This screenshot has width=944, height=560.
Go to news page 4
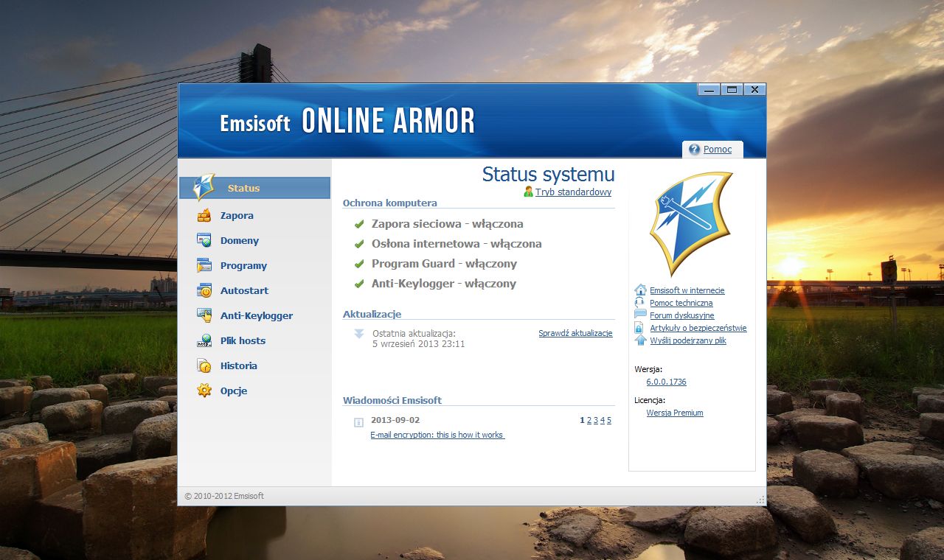[x=603, y=420]
